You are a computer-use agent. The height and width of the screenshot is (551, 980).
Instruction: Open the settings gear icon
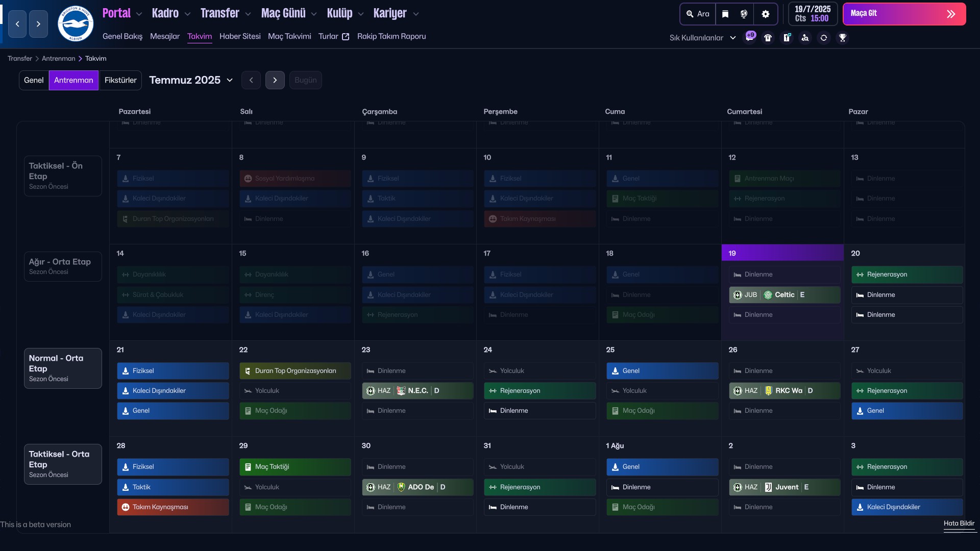pyautogui.click(x=765, y=14)
